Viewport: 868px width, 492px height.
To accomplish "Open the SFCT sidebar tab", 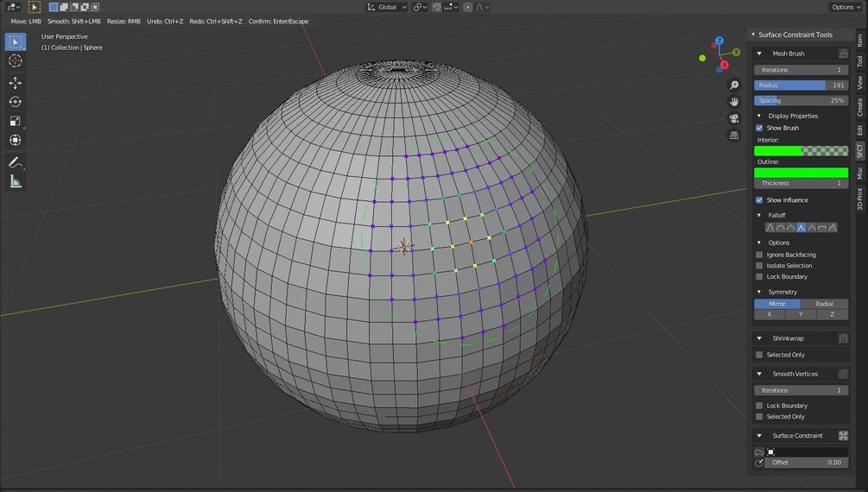I will 859,150.
